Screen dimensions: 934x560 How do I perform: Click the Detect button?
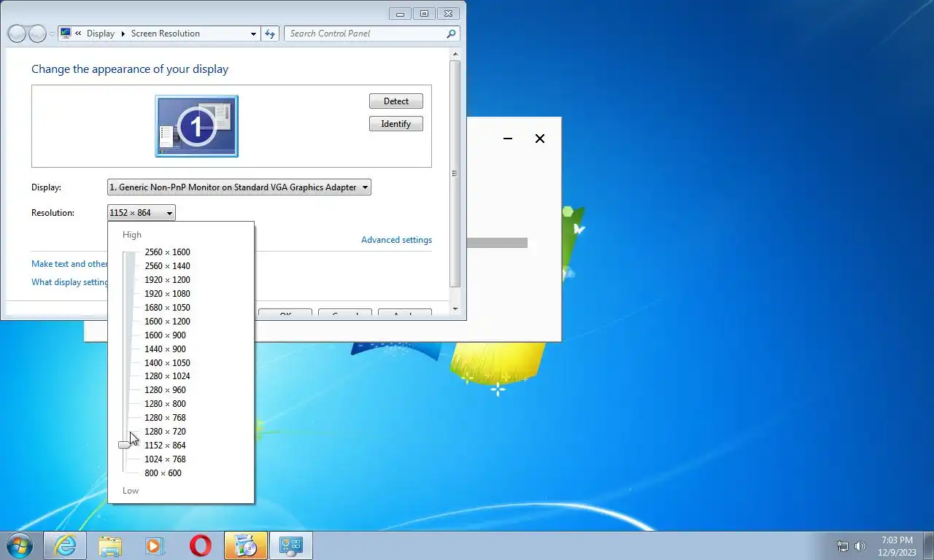click(396, 101)
